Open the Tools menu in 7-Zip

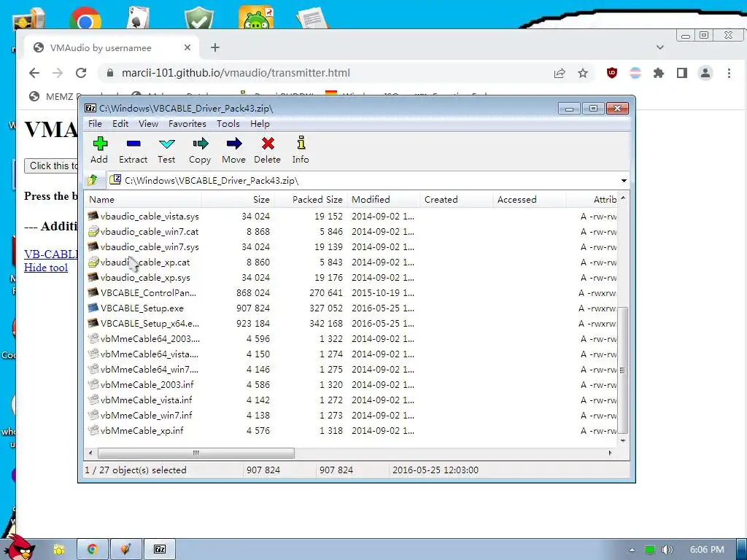[x=228, y=124]
